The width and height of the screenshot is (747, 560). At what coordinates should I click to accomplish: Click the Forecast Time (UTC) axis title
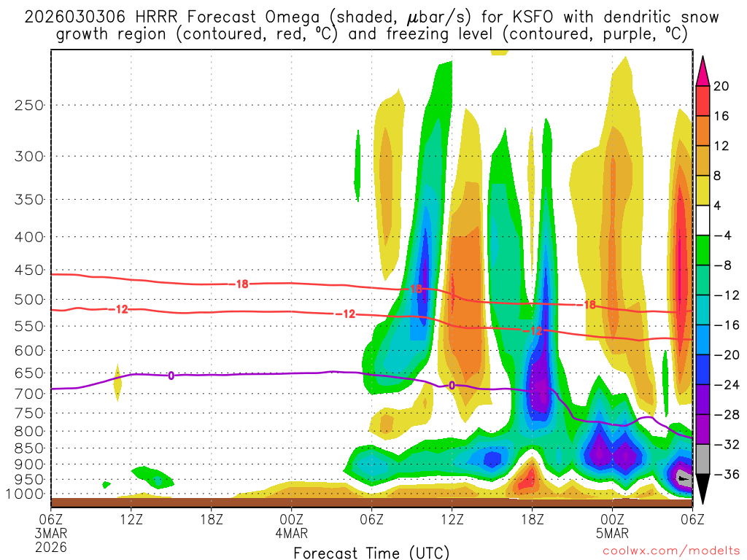371,552
